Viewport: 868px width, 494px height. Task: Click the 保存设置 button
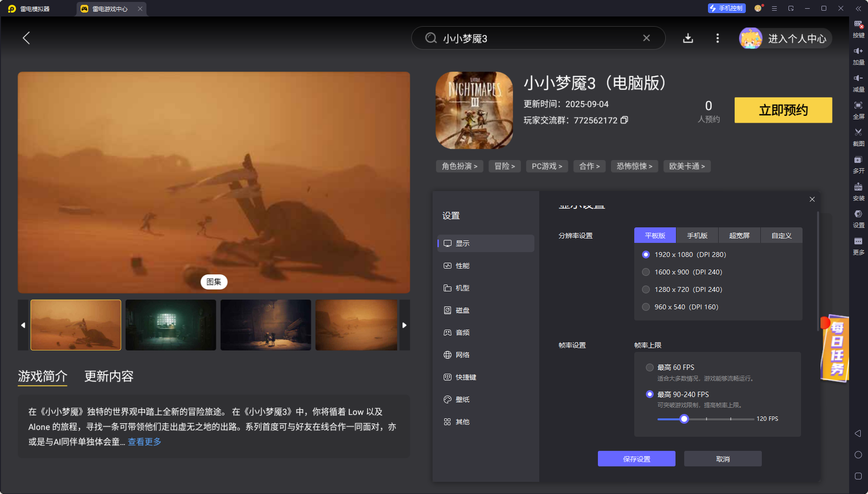[x=636, y=459]
